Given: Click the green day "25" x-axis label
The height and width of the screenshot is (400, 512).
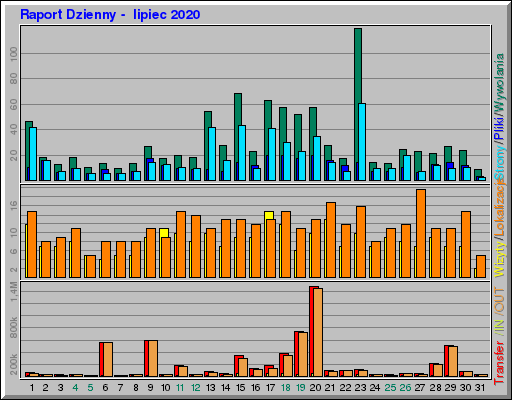Looking at the screenshot, I should [x=390, y=388].
